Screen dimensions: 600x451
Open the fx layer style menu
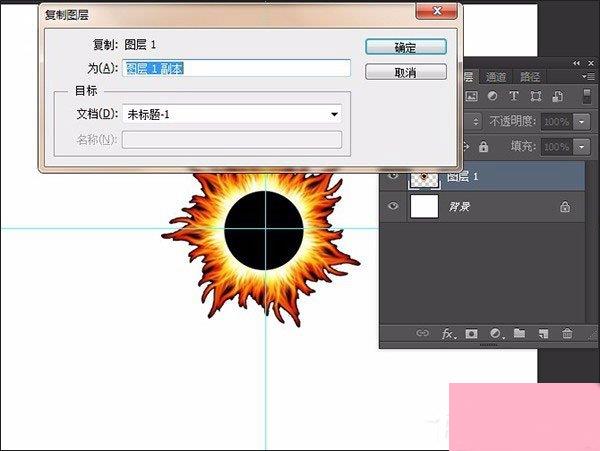click(x=448, y=334)
